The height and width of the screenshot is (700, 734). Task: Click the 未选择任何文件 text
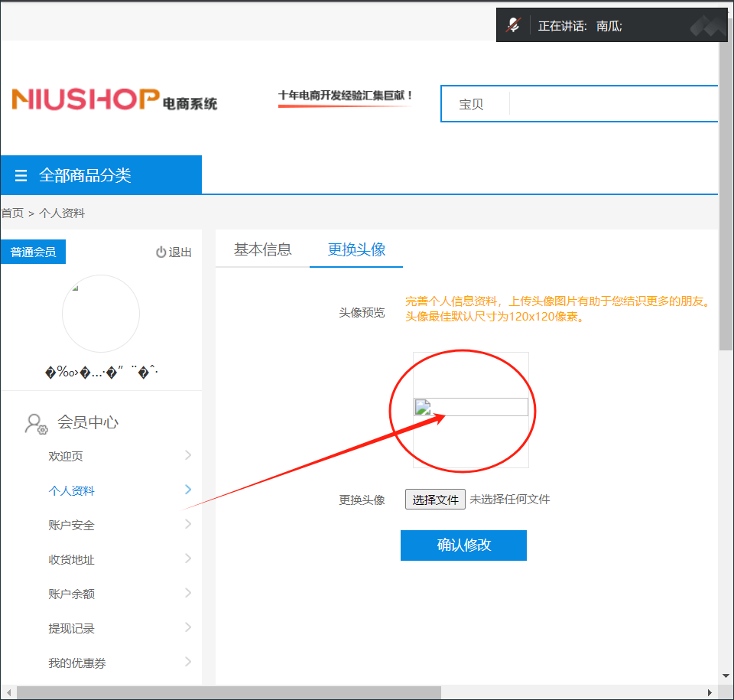510,500
